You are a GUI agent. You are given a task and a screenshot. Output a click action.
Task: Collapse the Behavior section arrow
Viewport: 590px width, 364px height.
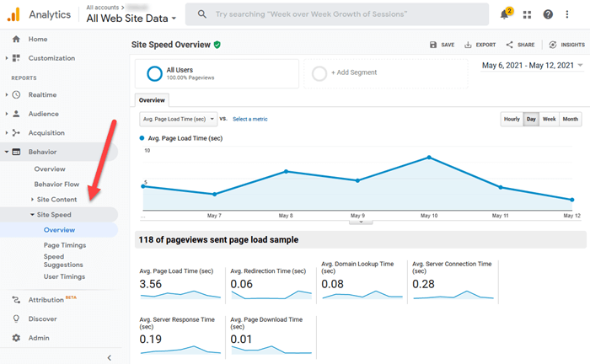point(7,152)
